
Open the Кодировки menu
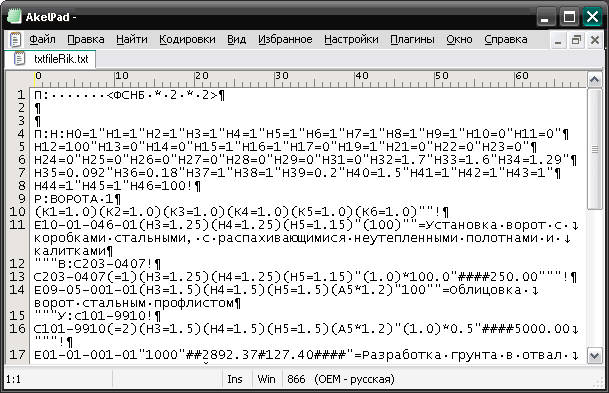pyautogui.click(x=187, y=40)
